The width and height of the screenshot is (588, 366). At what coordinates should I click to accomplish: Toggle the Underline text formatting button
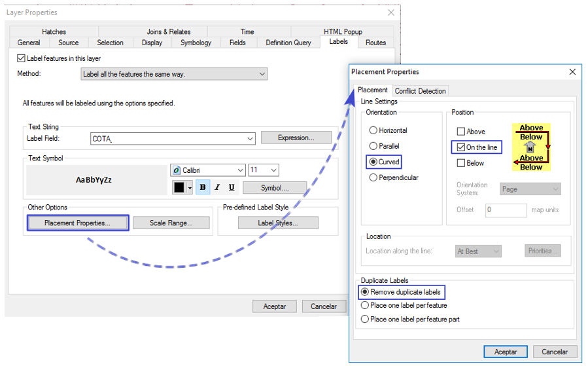click(x=232, y=187)
